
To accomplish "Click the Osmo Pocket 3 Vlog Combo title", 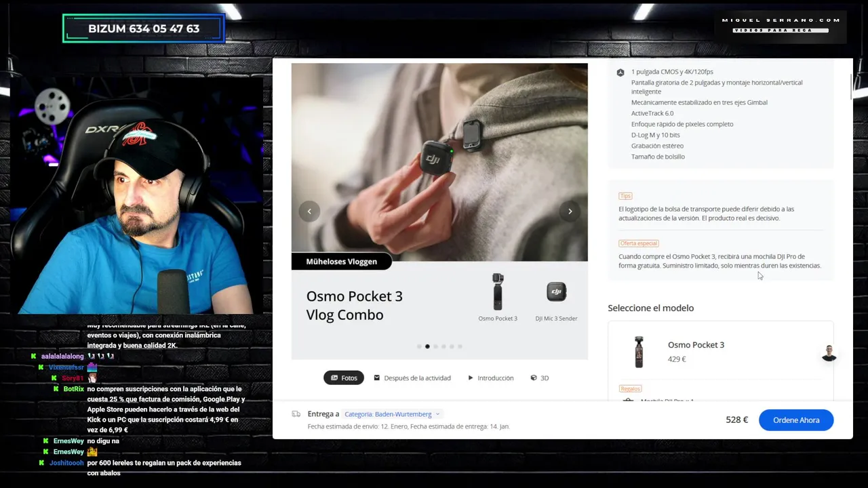I will 354,306.
